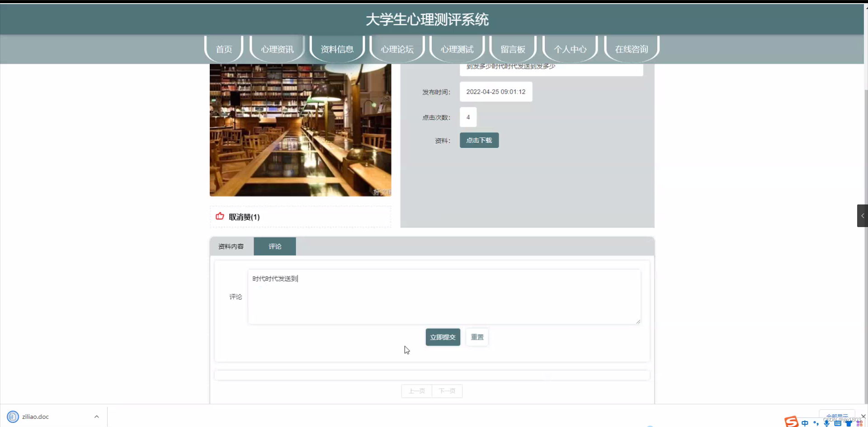868x427 pixels.
Task: Open the Sogou skin shirt icon
Action: (849, 423)
